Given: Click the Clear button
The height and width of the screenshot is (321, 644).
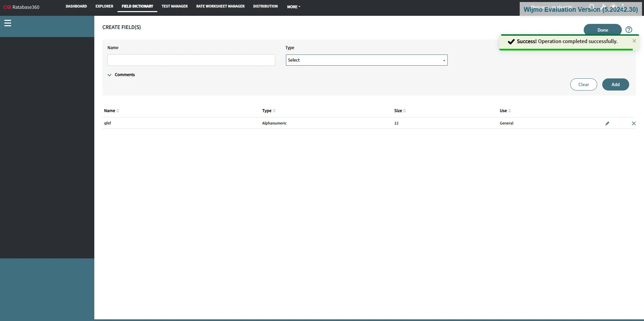Looking at the screenshot, I should [583, 84].
